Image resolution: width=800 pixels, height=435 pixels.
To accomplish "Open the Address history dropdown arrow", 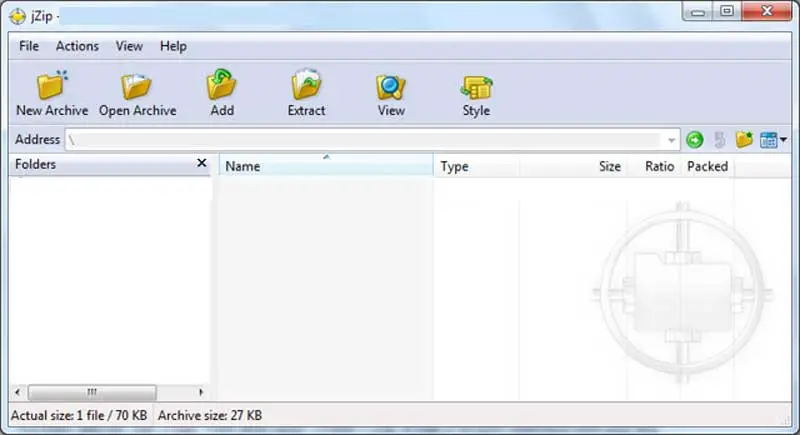I will tap(671, 140).
